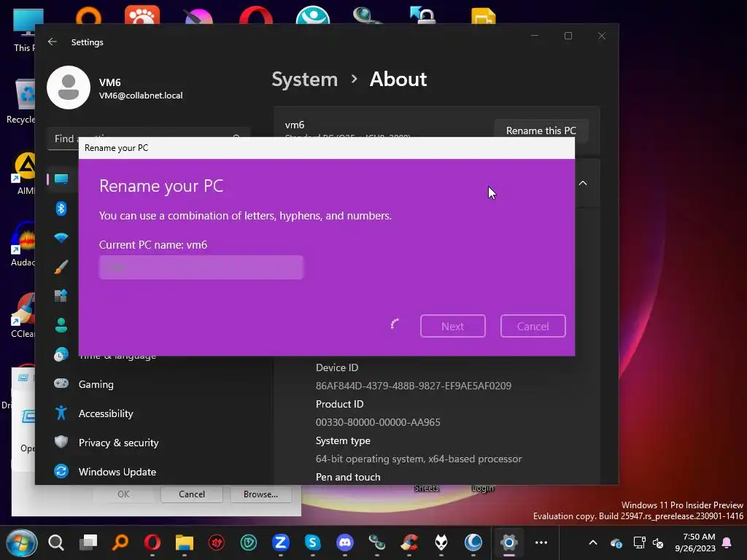Click Browse... in the background dialog window

pyautogui.click(x=260, y=494)
